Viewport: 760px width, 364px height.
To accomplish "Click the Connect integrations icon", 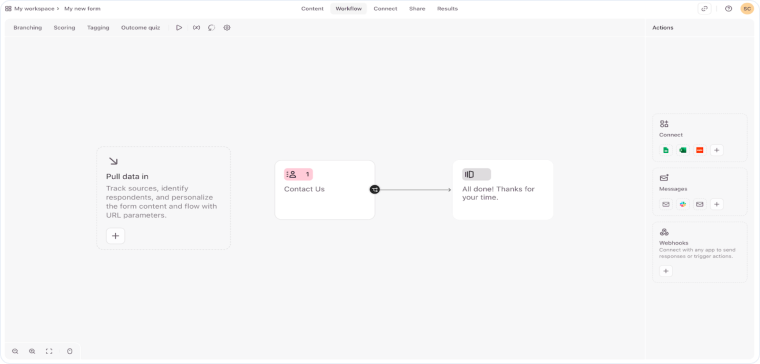I will pyautogui.click(x=664, y=124).
